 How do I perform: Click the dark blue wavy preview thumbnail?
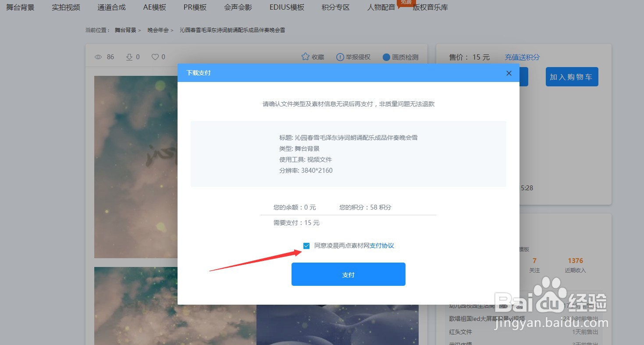pyautogui.click(x=338, y=325)
